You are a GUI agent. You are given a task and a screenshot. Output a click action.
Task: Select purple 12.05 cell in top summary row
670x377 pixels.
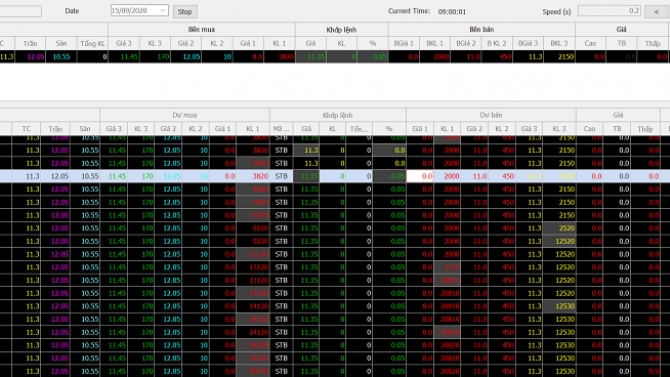(30, 56)
